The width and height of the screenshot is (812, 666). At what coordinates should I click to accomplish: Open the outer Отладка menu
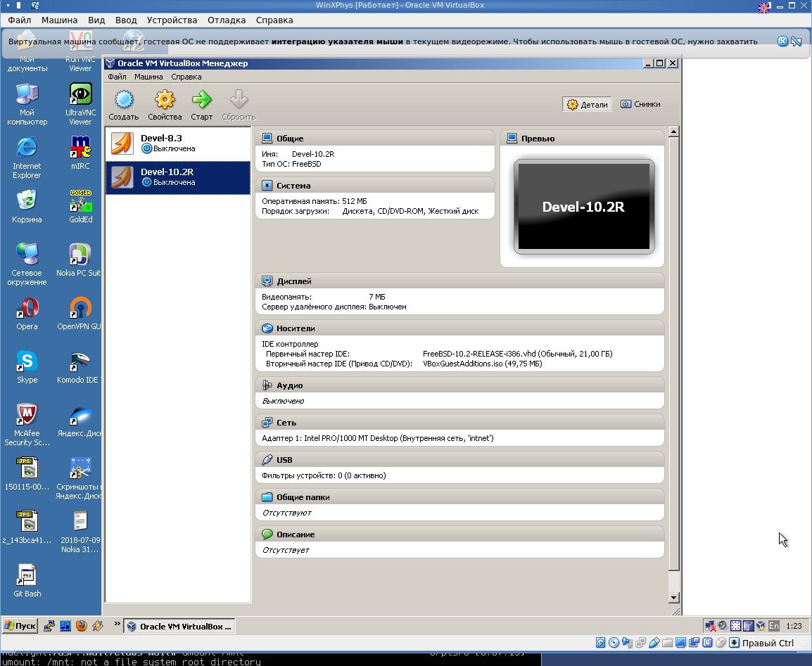pyautogui.click(x=227, y=20)
